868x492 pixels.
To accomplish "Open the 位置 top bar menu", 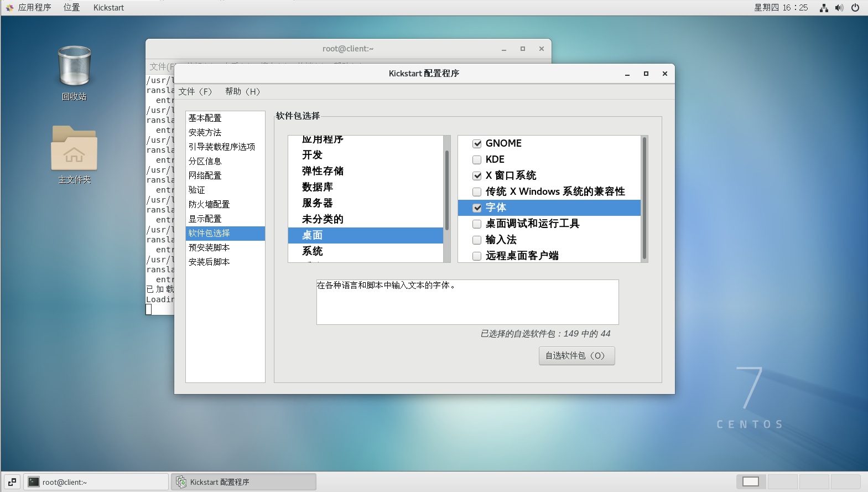I will (71, 8).
